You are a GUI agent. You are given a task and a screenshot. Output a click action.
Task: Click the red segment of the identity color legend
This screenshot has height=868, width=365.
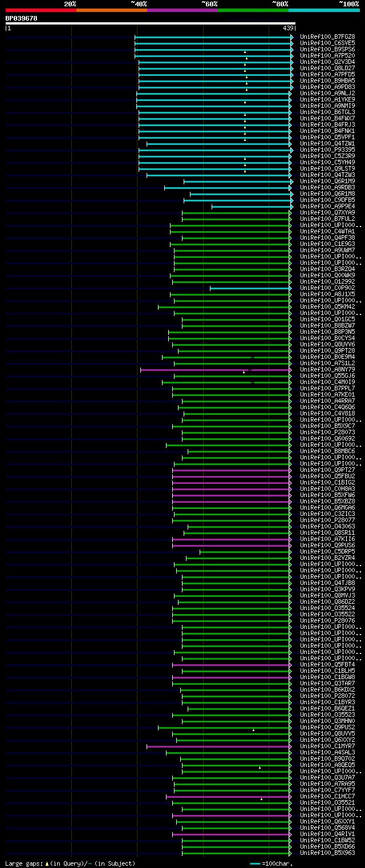point(41,10)
